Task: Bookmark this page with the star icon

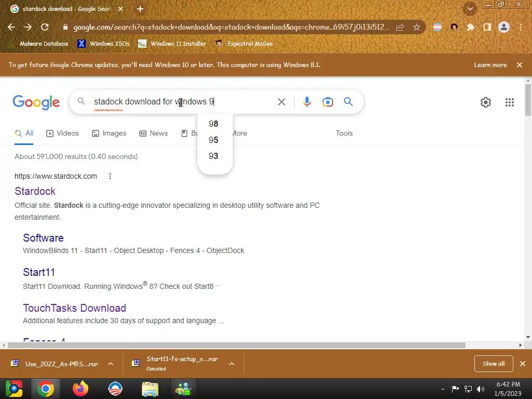Action: point(417,27)
